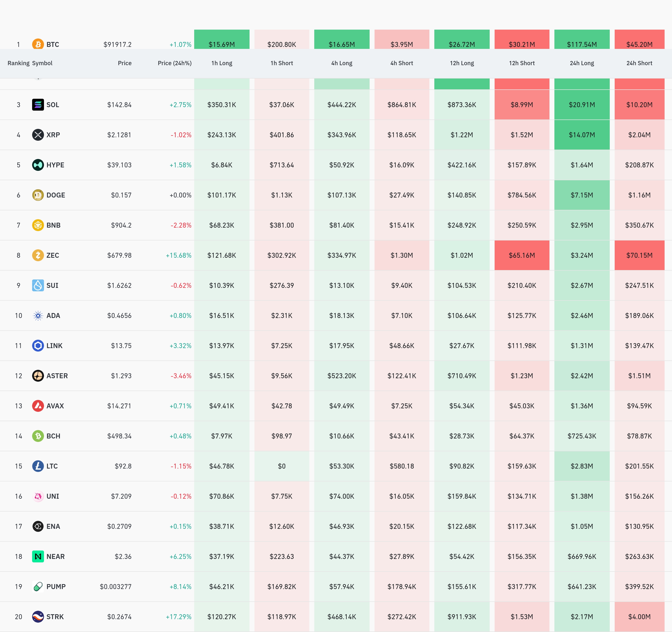Click ZEC 24h Short $70.15M cell

click(x=639, y=255)
